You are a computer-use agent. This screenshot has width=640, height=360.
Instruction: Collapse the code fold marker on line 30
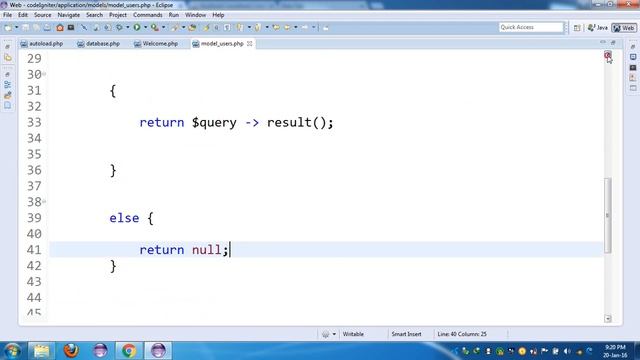pos(44,74)
